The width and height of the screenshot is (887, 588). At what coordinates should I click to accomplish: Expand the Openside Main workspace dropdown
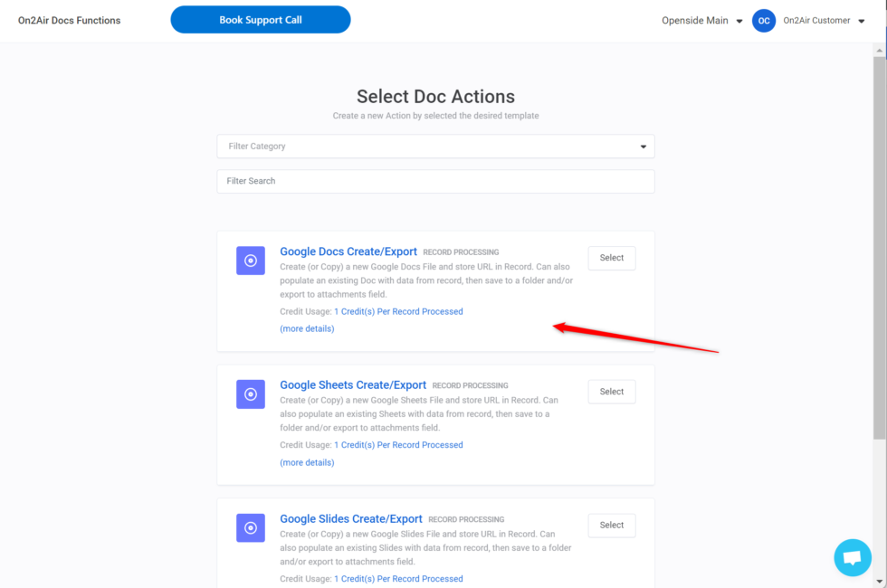tap(701, 20)
